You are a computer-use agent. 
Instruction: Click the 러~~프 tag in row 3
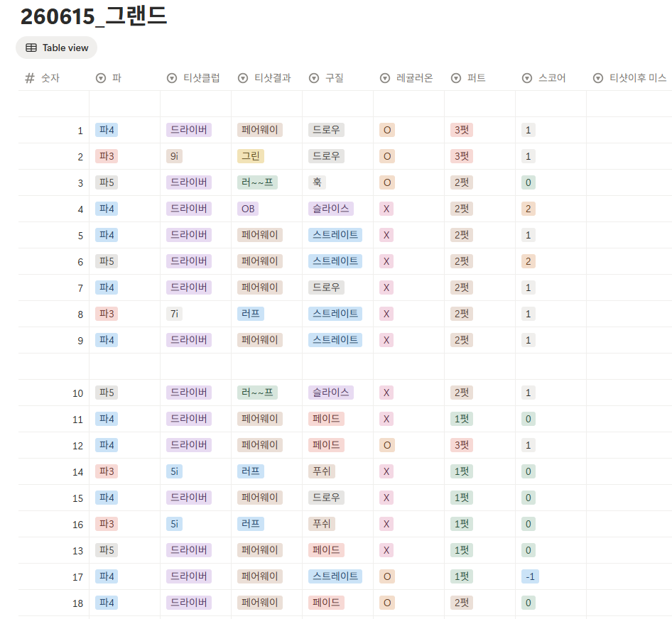point(257,182)
